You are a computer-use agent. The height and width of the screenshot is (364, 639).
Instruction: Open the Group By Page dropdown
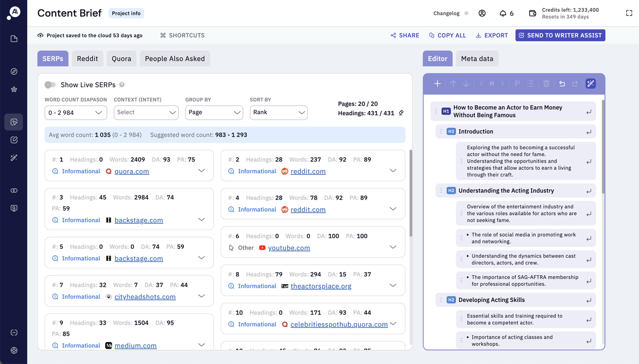tap(214, 113)
